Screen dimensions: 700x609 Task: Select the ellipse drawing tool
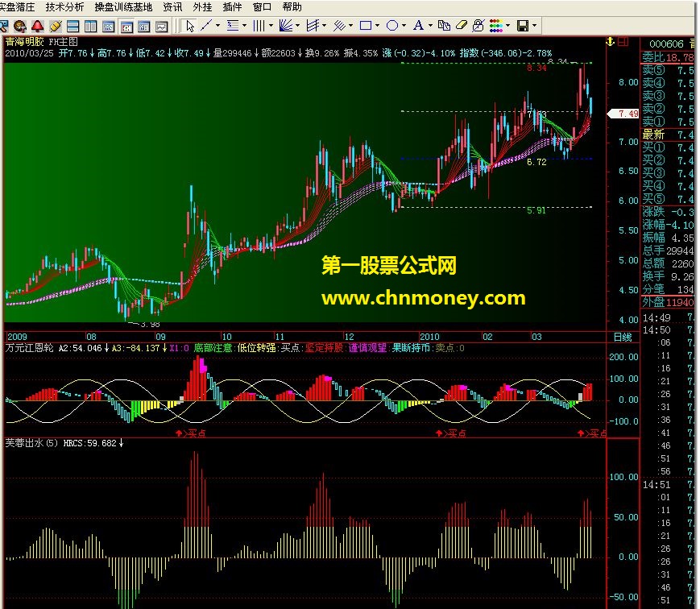coord(392,26)
